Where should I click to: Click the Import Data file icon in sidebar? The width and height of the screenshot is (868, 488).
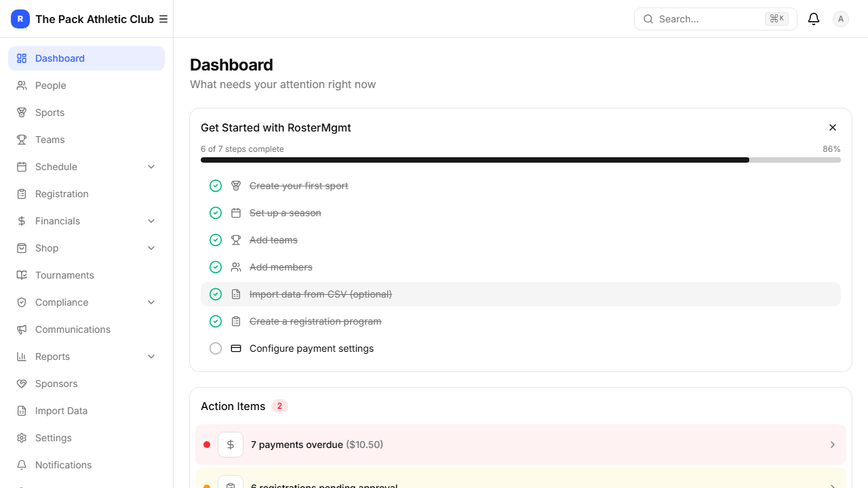tap(22, 411)
